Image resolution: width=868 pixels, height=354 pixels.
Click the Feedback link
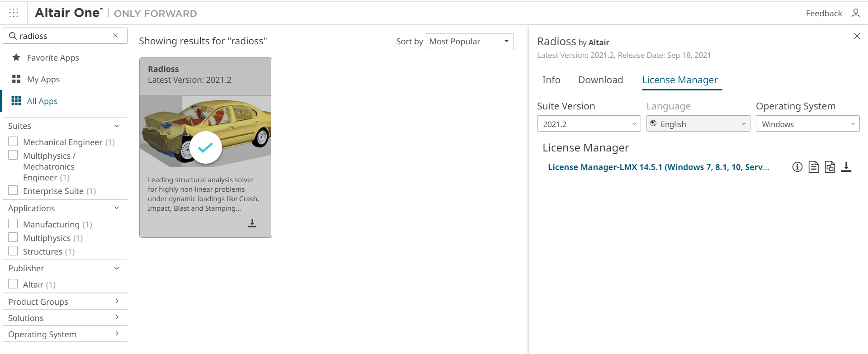pyautogui.click(x=824, y=14)
